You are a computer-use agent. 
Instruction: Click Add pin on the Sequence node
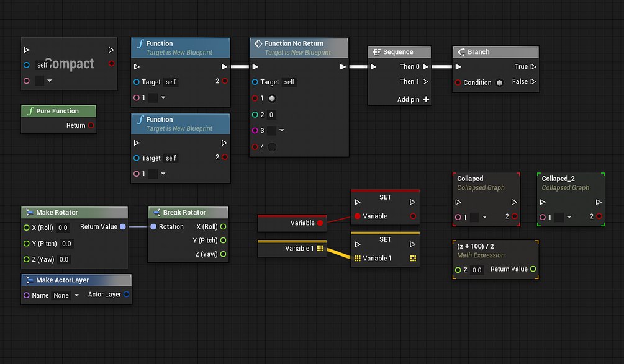pos(413,99)
